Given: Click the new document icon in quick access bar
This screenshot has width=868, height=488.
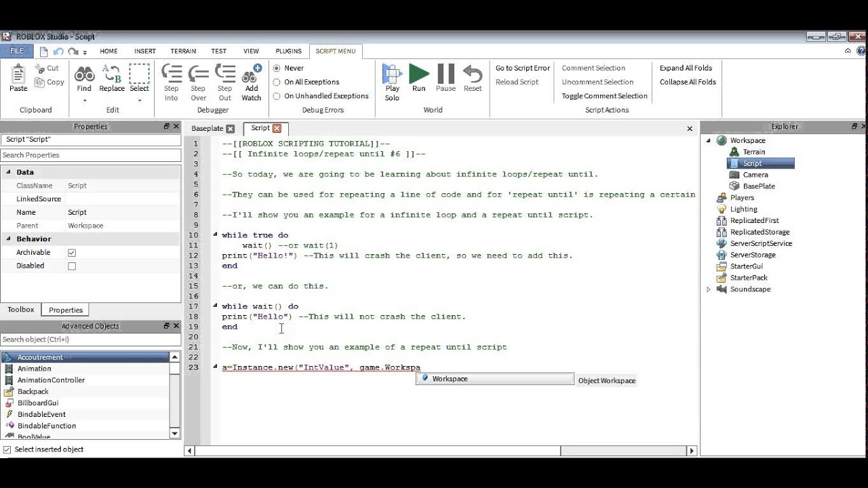Looking at the screenshot, I should pyautogui.click(x=44, y=52).
